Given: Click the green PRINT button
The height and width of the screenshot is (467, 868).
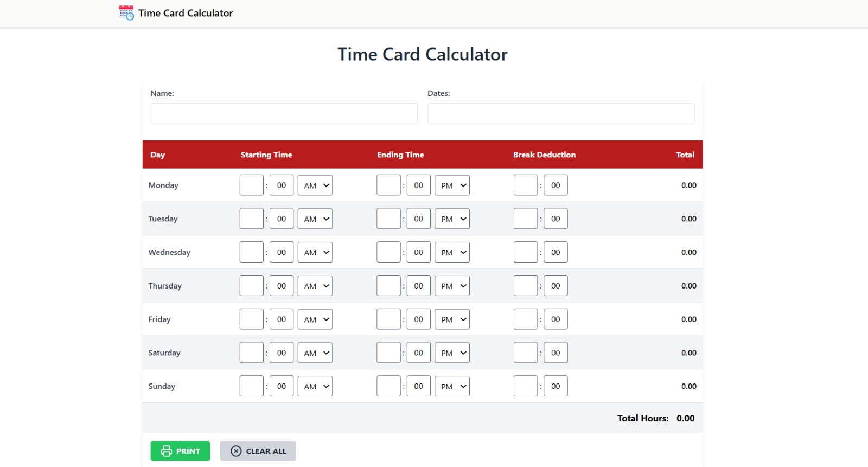Looking at the screenshot, I should (x=180, y=451).
